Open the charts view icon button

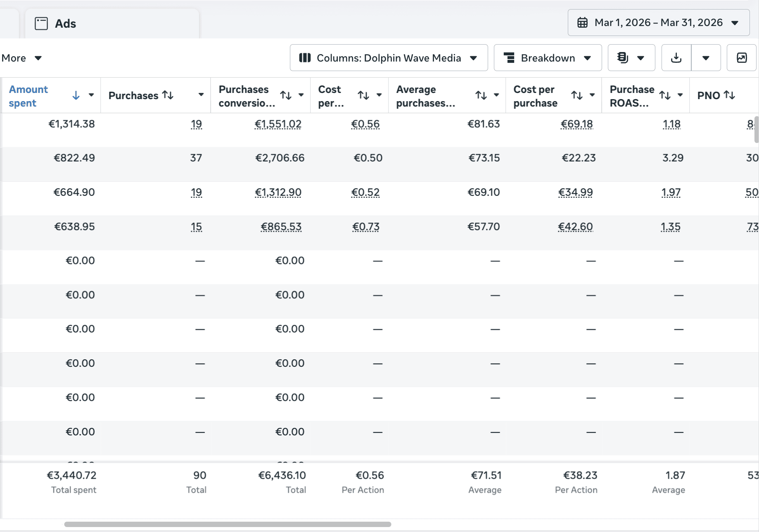pos(742,58)
